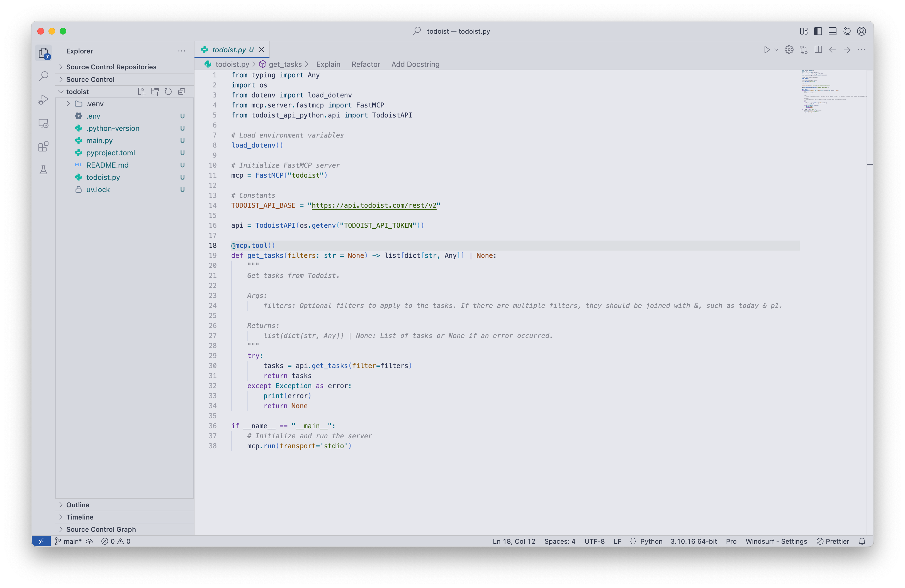The width and height of the screenshot is (905, 588).
Task: Collapse all folders in Explorer
Action: click(x=182, y=92)
